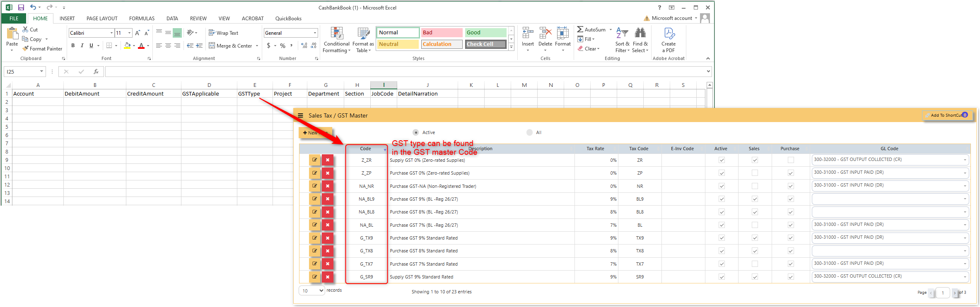Switch to the QuickBooks tab
The image size is (980, 307).
pyautogui.click(x=288, y=18)
